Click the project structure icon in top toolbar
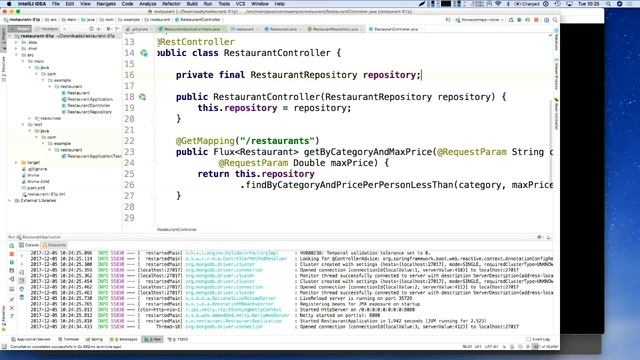640x360 pixels. click(547, 20)
